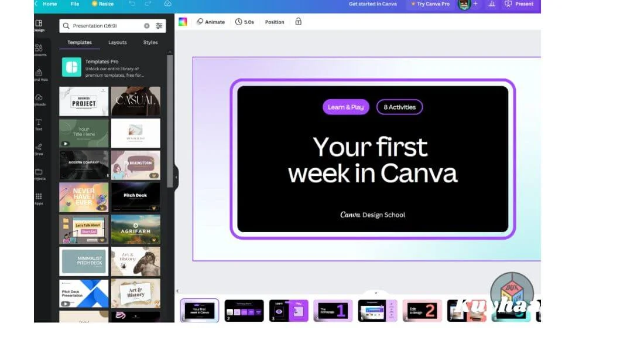Viewport: 644px width, 340px height.
Task: Open the Brand Hub sidebar icon
Action: pyautogui.click(x=40, y=75)
